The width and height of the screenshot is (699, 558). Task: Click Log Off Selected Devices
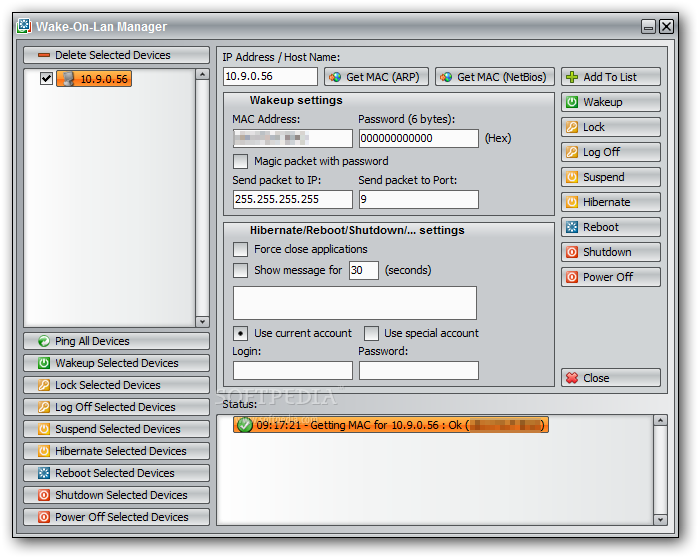[116, 407]
